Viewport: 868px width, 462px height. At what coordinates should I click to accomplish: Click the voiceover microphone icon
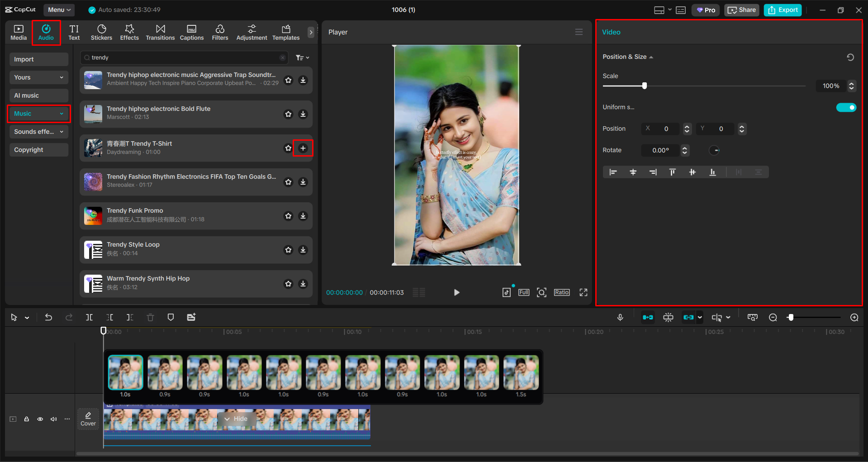[x=620, y=317]
